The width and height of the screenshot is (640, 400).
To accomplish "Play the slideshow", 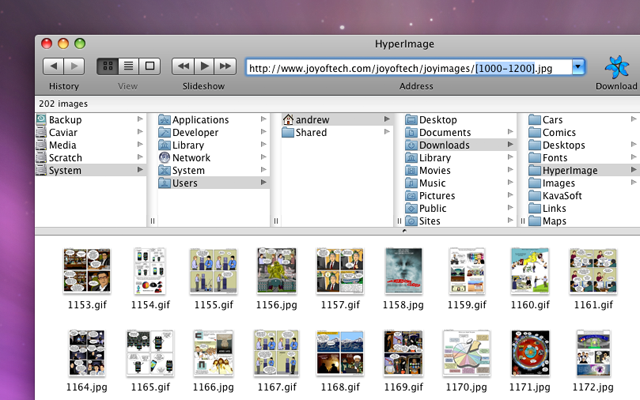I will [205, 66].
